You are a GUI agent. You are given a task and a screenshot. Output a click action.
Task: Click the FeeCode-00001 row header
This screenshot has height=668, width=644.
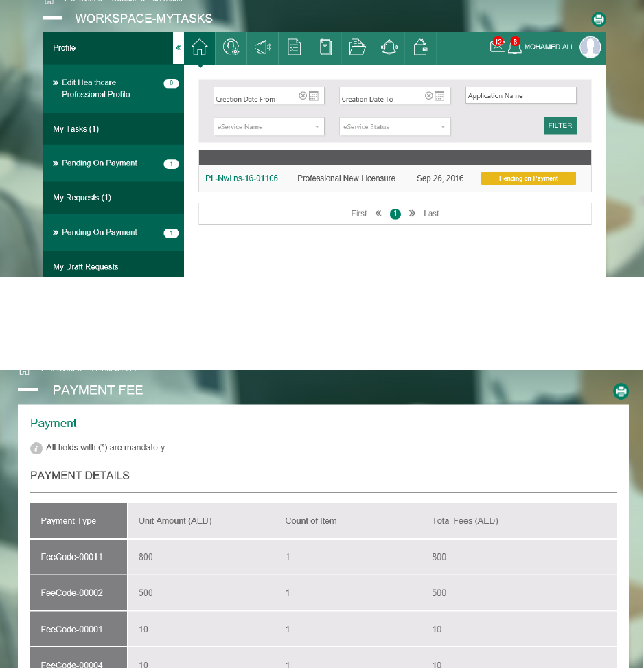click(x=78, y=630)
